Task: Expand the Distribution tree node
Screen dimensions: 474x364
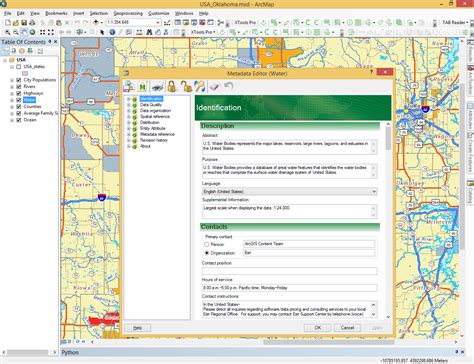Action: (129, 123)
